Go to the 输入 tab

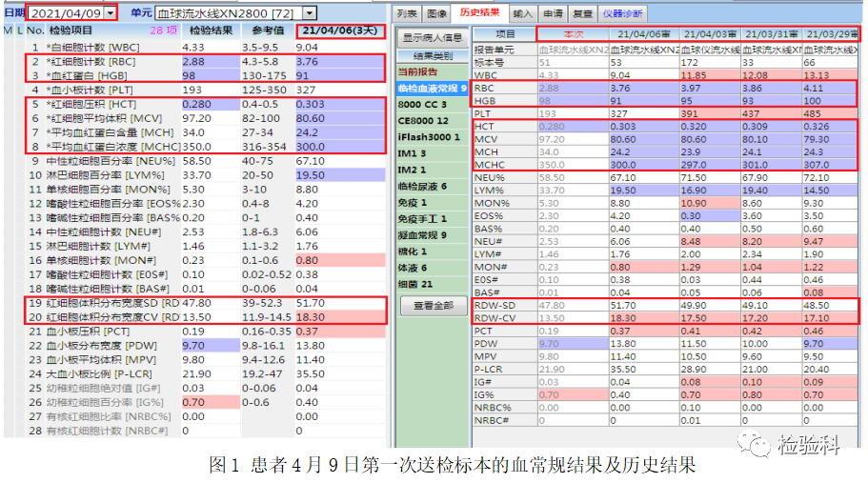point(522,13)
